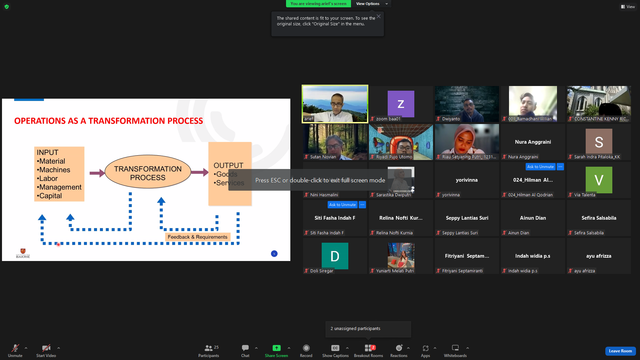
Task: Click the shared slide's Transformation Process ellipse
Action: pyautogui.click(x=148, y=172)
